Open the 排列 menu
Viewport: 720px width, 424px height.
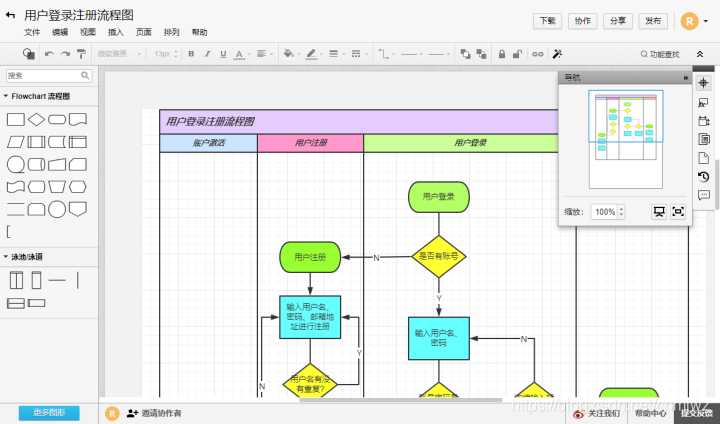(x=171, y=32)
